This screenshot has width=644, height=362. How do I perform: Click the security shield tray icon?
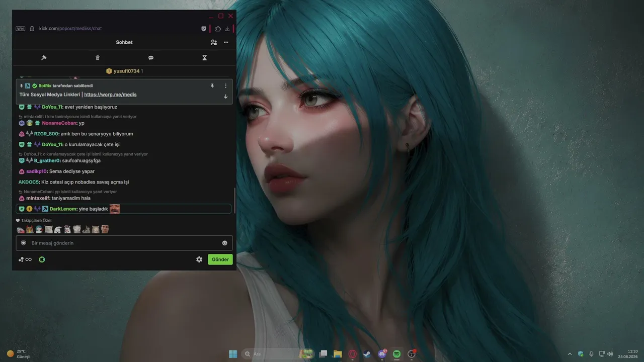point(581,354)
